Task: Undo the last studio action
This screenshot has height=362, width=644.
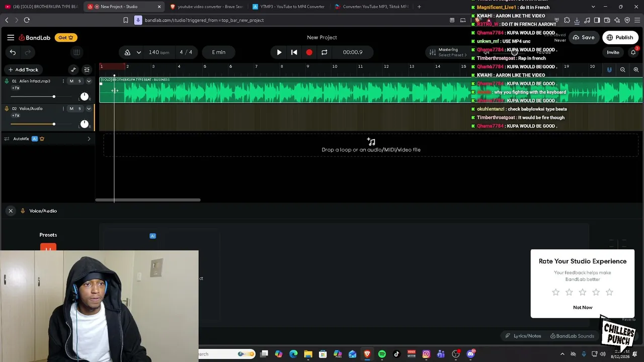Action: point(13,52)
